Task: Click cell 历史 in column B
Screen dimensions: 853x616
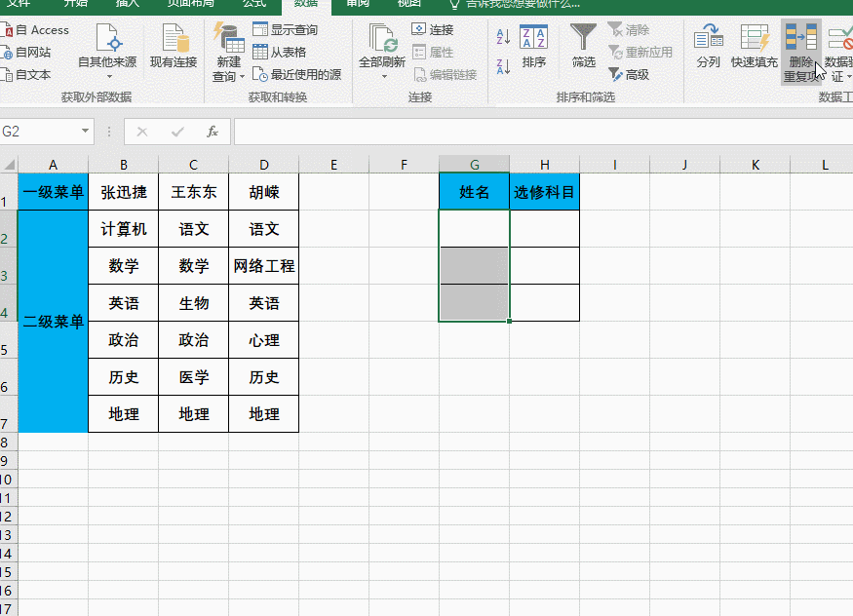Action: pyautogui.click(x=124, y=377)
